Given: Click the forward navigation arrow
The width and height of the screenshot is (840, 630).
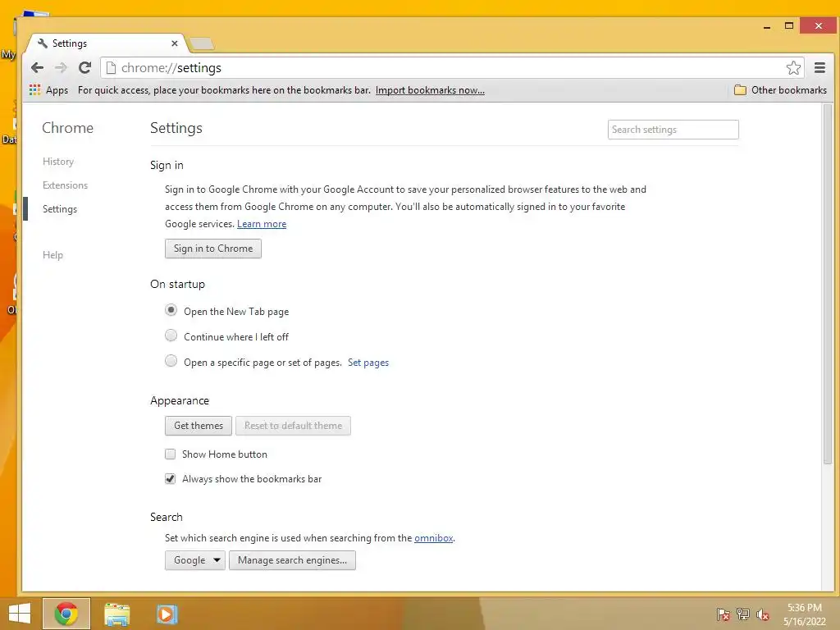Looking at the screenshot, I should pyautogui.click(x=61, y=67).
